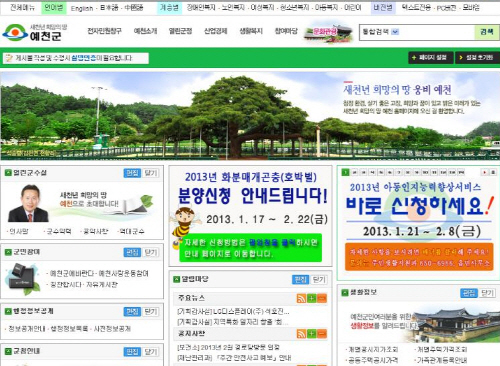Close the 군민광장 widget with 닫기
Screen dimensions: 500x366
click(151, 252)
